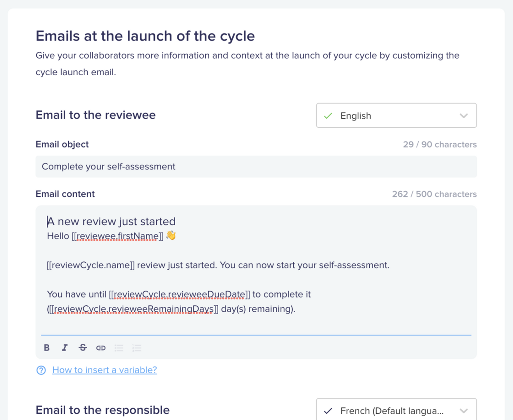Insert a bulleted list in editor
This screenshot has height=420, width=513.
tap(119, 348)
